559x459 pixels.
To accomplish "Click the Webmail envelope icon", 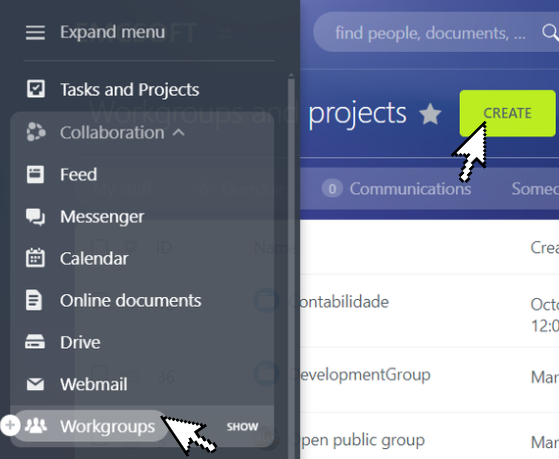I will click(x=35, y=384).
